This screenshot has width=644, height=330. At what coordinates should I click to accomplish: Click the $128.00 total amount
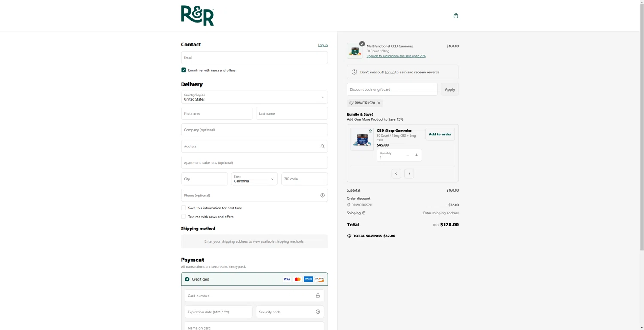tap(449, 225)
